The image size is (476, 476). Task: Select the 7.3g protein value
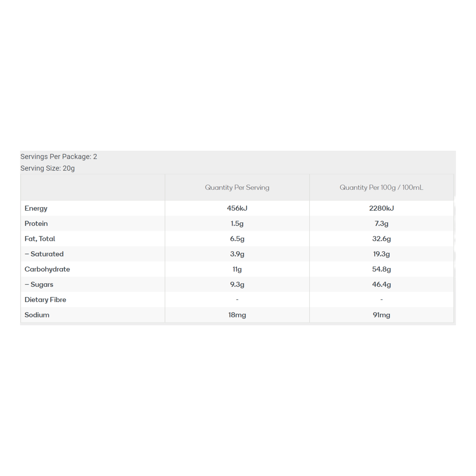point(381,224)
